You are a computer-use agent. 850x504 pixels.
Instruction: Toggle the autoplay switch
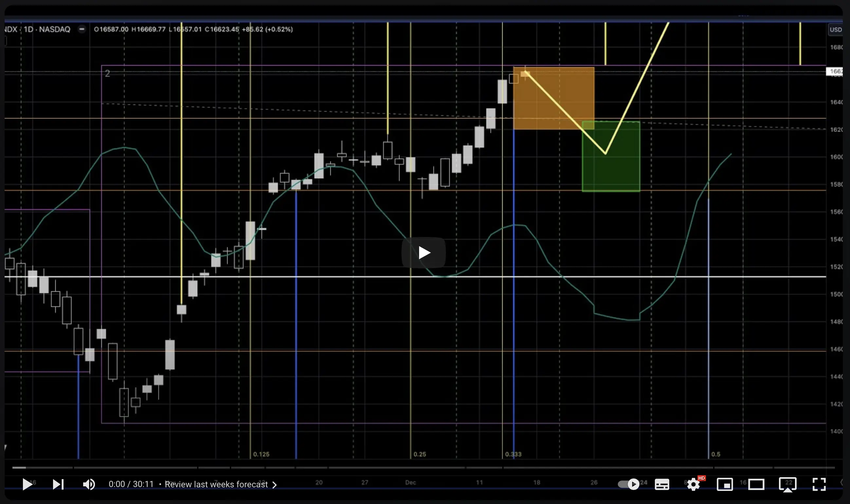pos(628,484)
